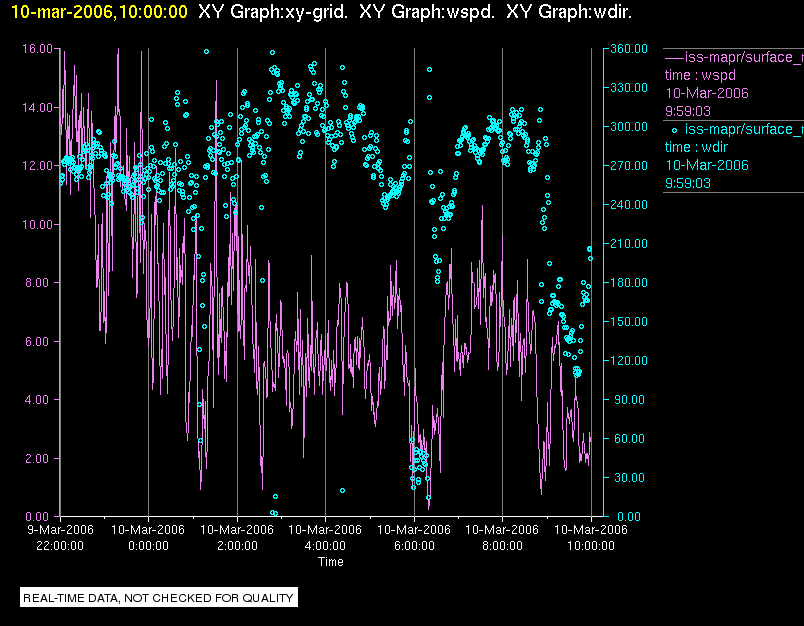This screenshot has height=626, width=804.
Task: Click the REAL-TIME DATA quality notice banner
Action: (x=159, y=598)
